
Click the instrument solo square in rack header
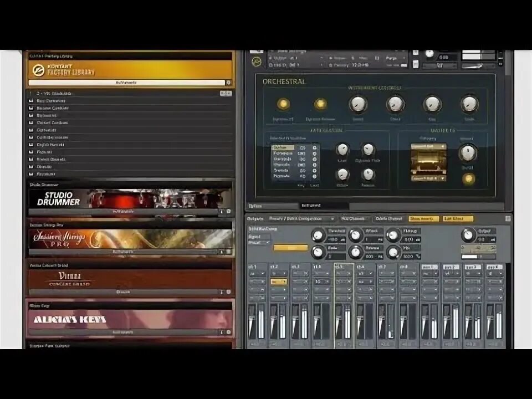[416, 53]
